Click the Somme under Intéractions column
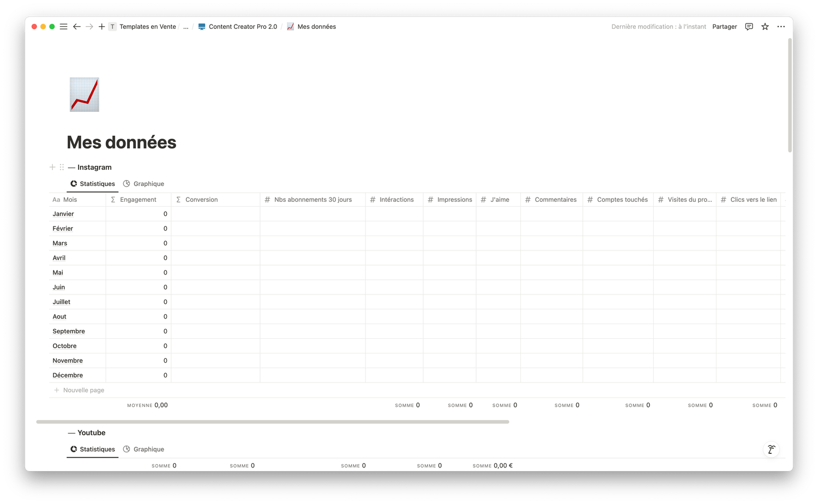818x504 pixels. point(407,405)
